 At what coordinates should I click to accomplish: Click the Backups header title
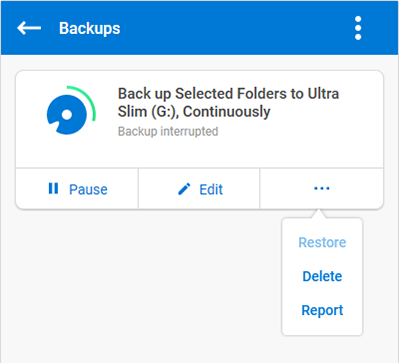click(x=90, y=28)
